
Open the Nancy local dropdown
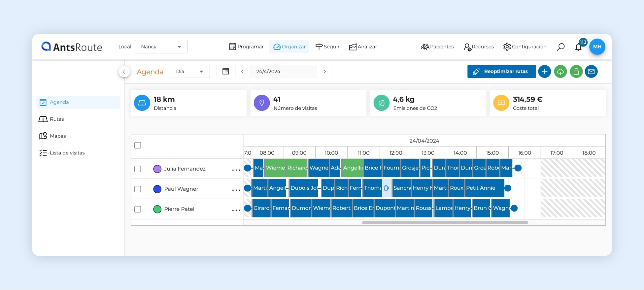tap(161, 47)
